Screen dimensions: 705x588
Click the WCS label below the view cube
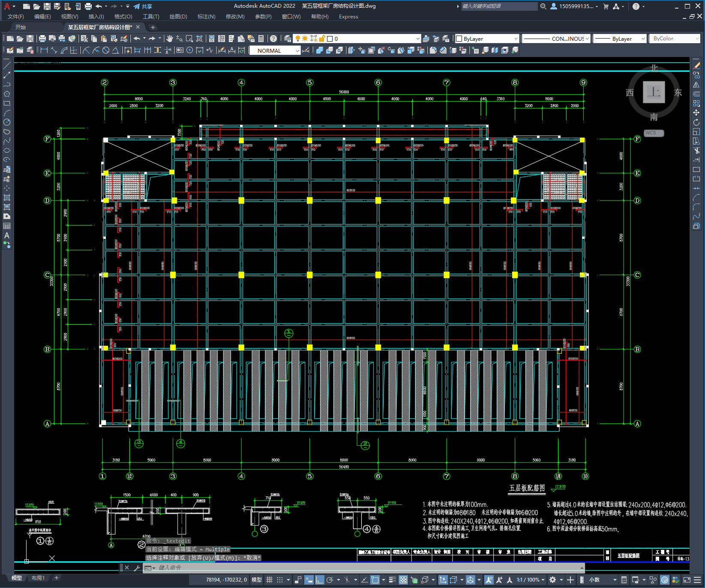(x=654, y=133)
